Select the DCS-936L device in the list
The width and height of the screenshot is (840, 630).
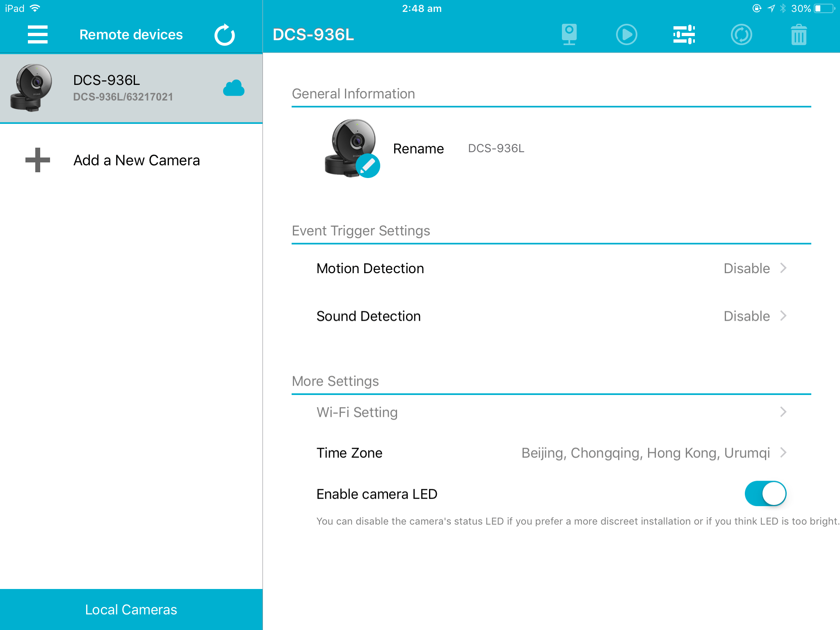pyautogui.click(x=123, y=88)
